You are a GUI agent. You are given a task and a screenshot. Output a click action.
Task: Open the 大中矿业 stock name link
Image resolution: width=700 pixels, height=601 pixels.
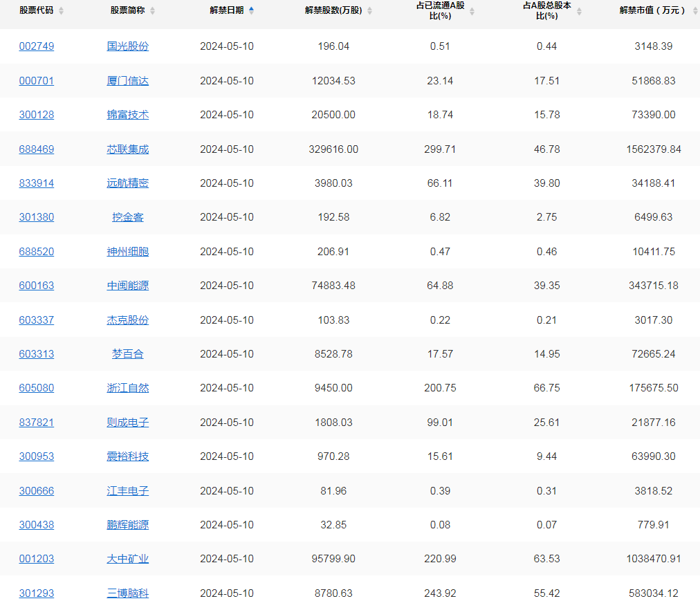coord(128,559)
